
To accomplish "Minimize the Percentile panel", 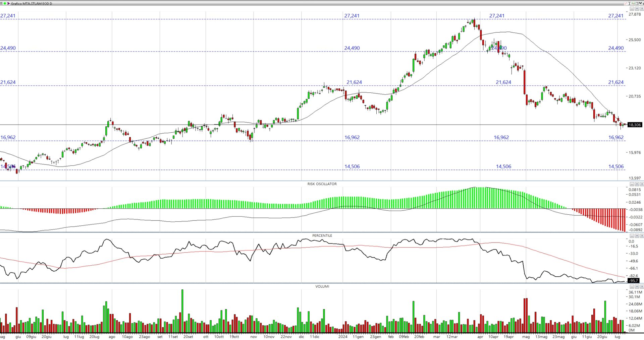I will click(632, 236).
